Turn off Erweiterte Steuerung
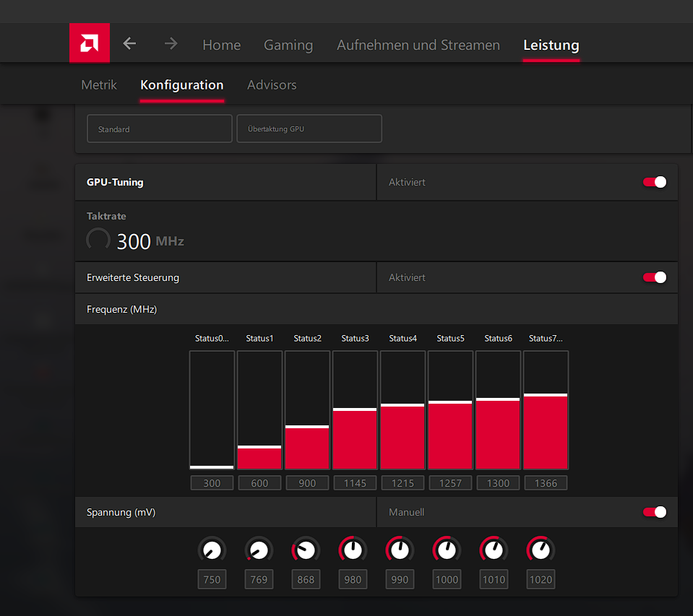 tap(654, 277)
